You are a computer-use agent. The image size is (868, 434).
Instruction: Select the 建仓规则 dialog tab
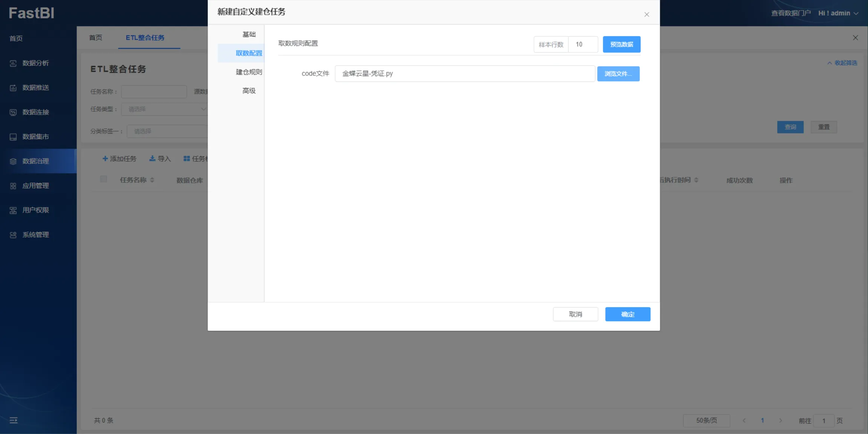(249, 72)
